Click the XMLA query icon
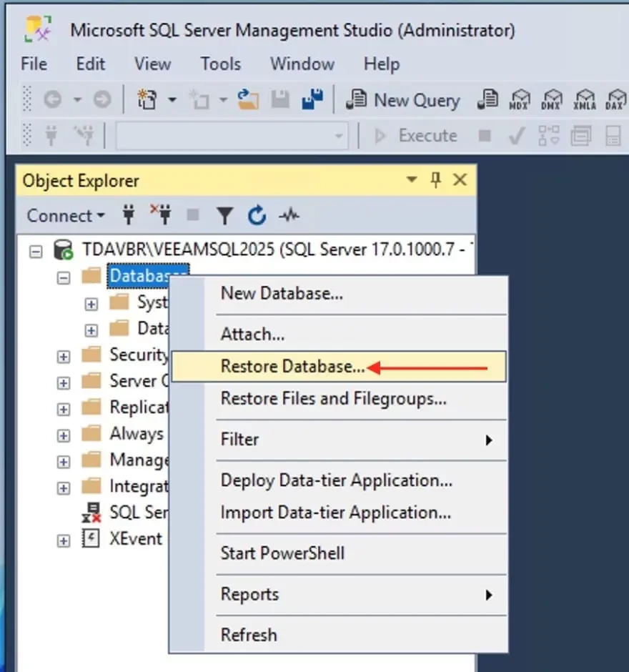Image resolution: width=629 pixels, height=672 pixels. tap(585, 99)
